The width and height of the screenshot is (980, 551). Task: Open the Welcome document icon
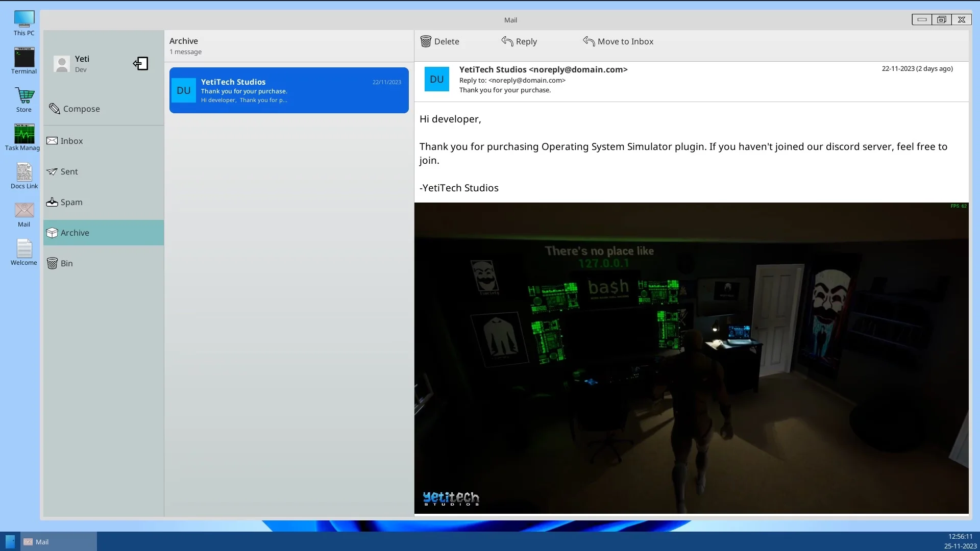click(24, 253)
